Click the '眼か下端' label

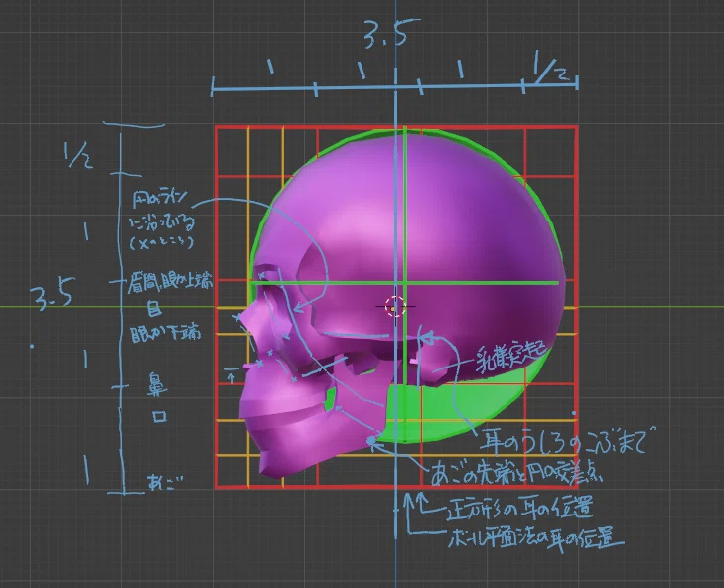coord(166,333)
